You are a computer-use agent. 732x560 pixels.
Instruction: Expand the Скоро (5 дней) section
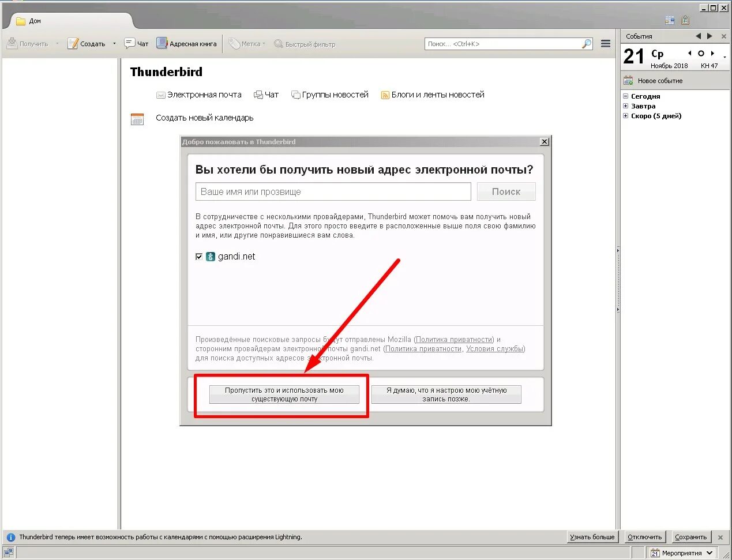click(x=626, y=116)
